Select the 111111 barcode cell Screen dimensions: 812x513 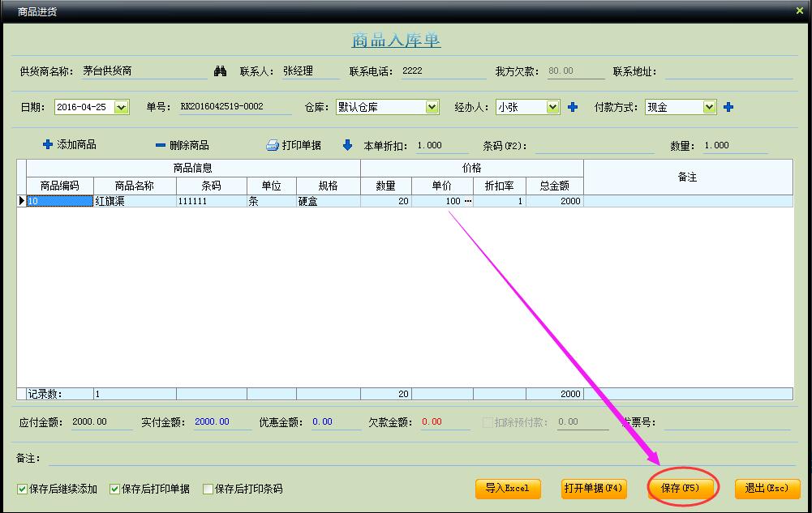[211, 201]
